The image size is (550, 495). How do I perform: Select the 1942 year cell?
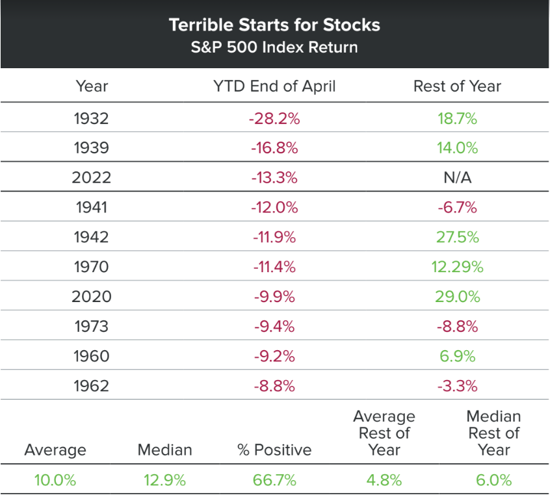pos(91,237)
